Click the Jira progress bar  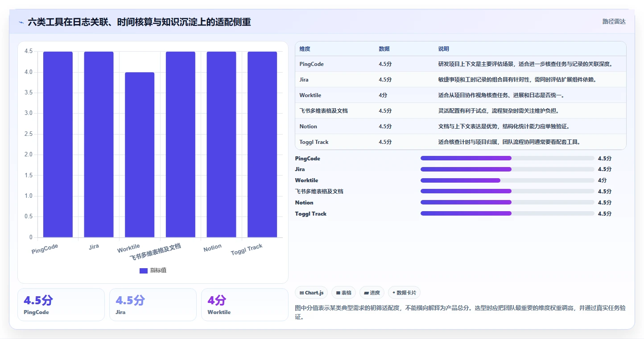pos(507,169)
